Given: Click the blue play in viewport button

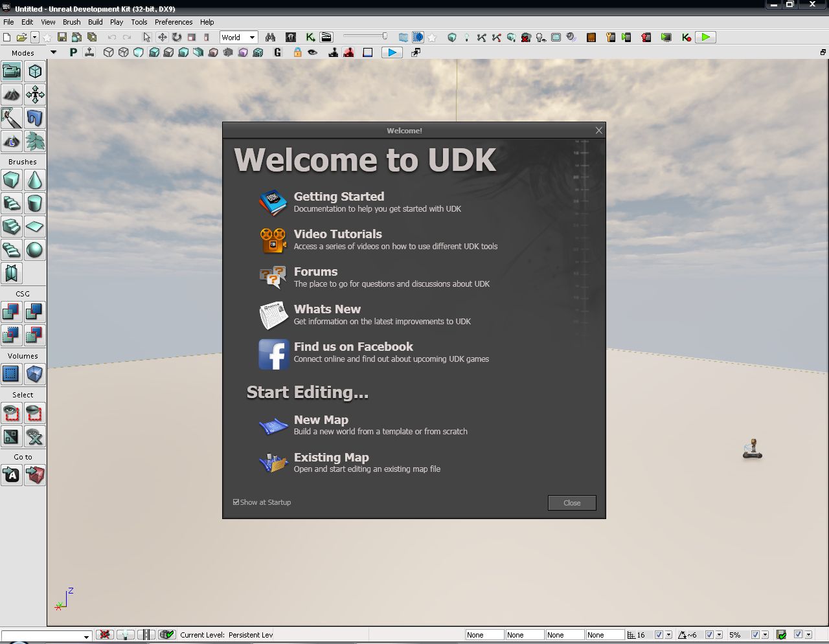Looking at the screenshot, I should point(392,52).
